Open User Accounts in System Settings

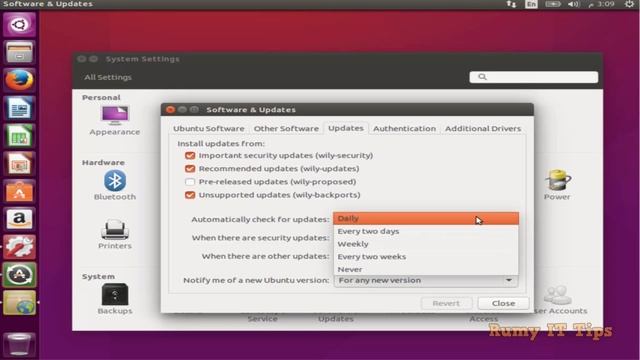coord(560,300)
